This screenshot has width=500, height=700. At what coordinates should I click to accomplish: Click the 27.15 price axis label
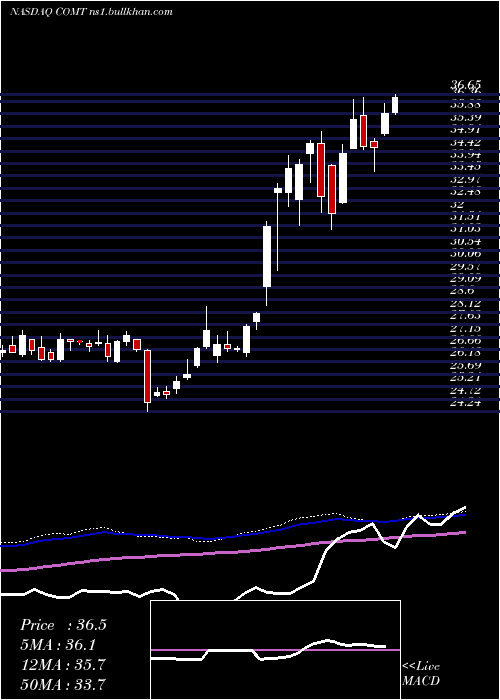(465, 329)
